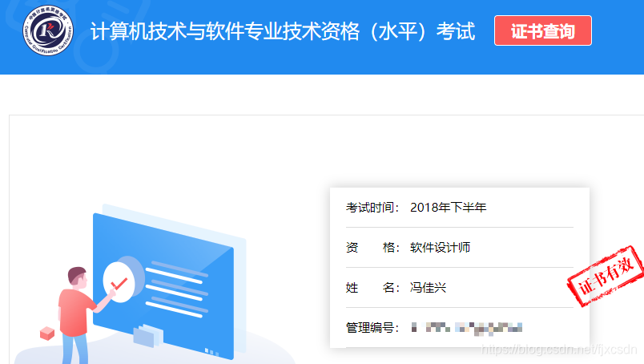Click the 管理编号 label
Viewport: 644px width, 364px height.
point(372,328)
